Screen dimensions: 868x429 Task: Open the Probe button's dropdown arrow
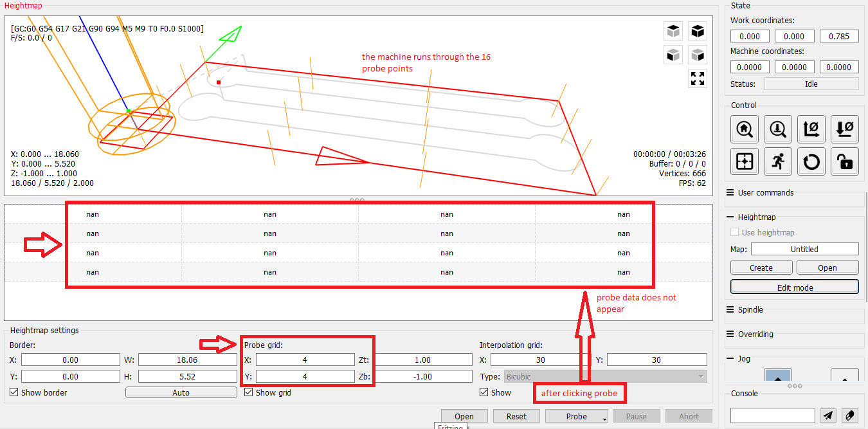pos(605,418)
